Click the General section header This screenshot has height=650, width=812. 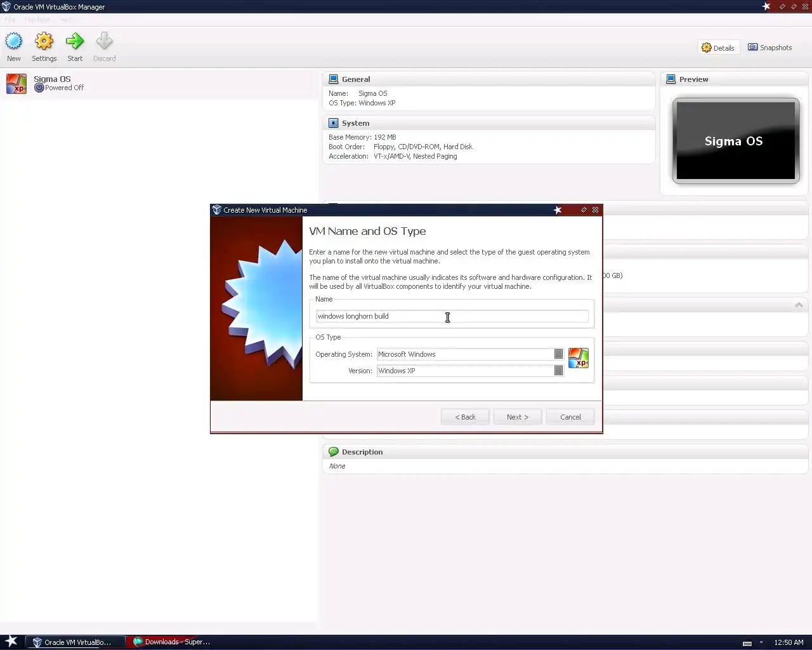[x=488, y=79]
